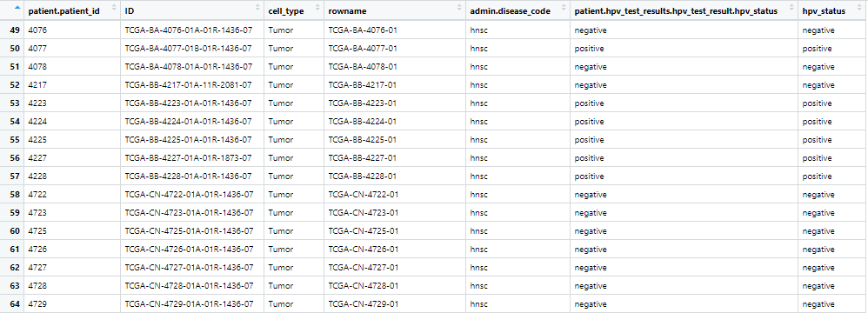Select hnsc cell in row 64
Viewport: 868px width, 313px height.
click(x=479, y=304)
